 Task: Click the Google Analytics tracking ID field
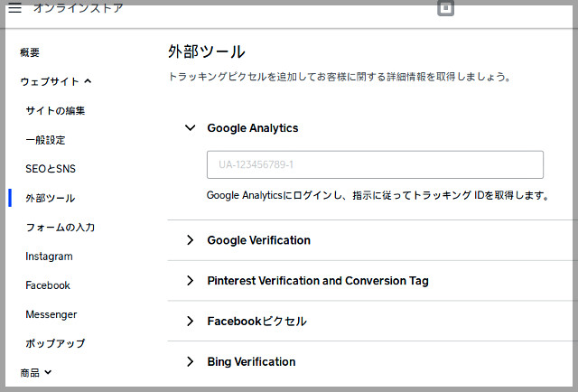[x=375, y=164]
